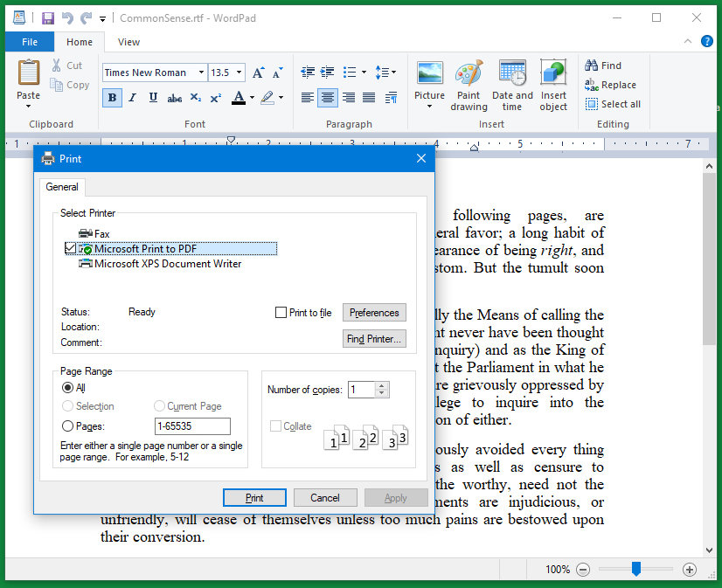
Task: Open Customize Quick Access Toolbar dropdown
Action: coord(102,18)
